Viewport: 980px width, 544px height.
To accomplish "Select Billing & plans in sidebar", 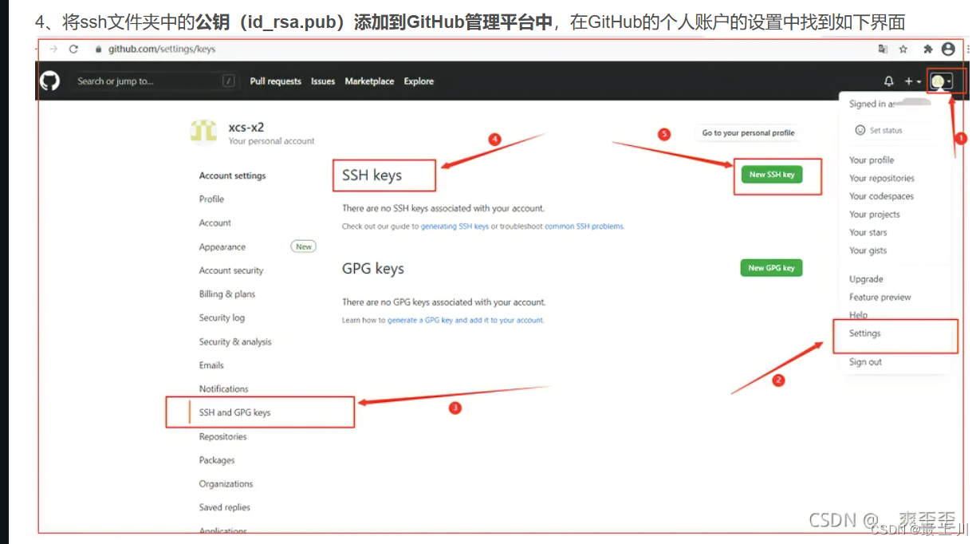I will coord(227,294).
